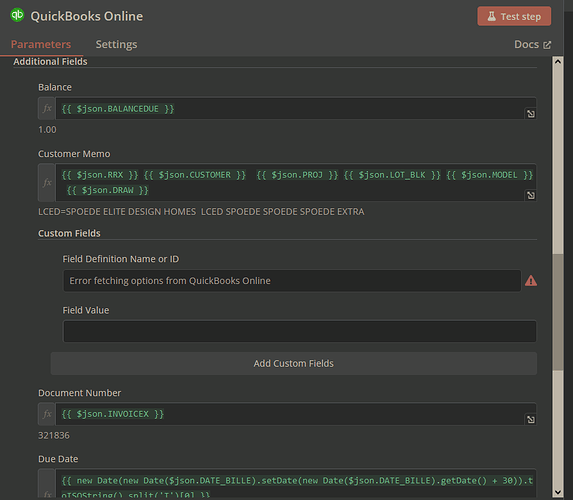
Task: Open the expanded editor for Document Number
Action: tap(531, 420)
